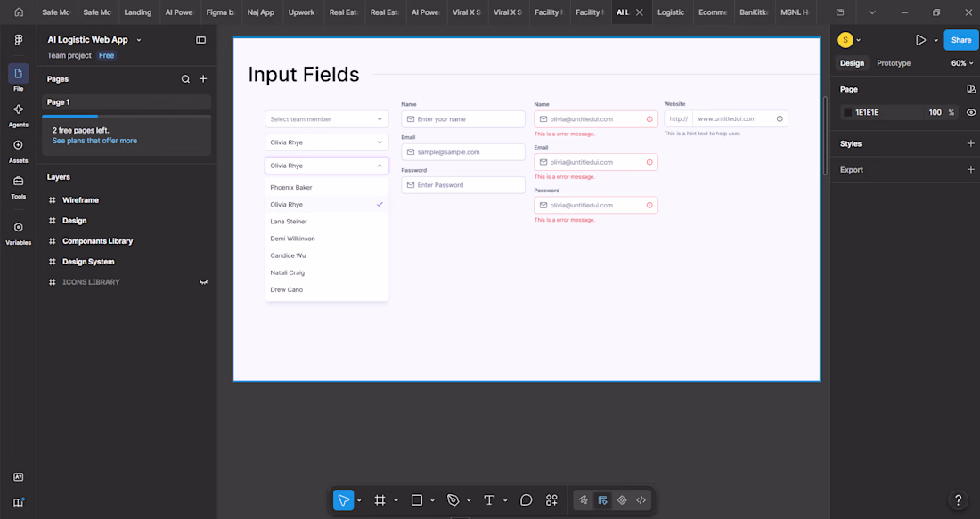Open the 60% zoom dropdown

[x=962, y=63]
